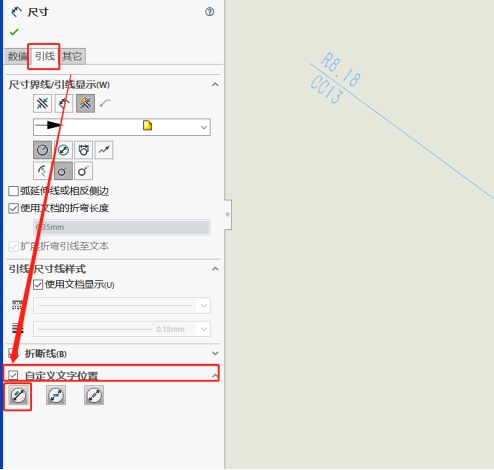
Task: Click the green checkmark to confirm the dimension
Action: (x=14, y=32)
